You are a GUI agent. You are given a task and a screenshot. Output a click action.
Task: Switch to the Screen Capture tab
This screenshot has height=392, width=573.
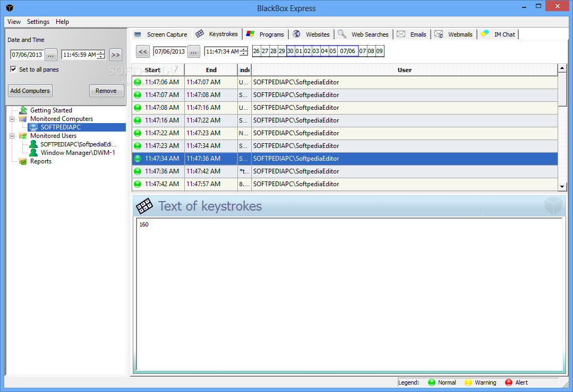[x=161, y=34]
